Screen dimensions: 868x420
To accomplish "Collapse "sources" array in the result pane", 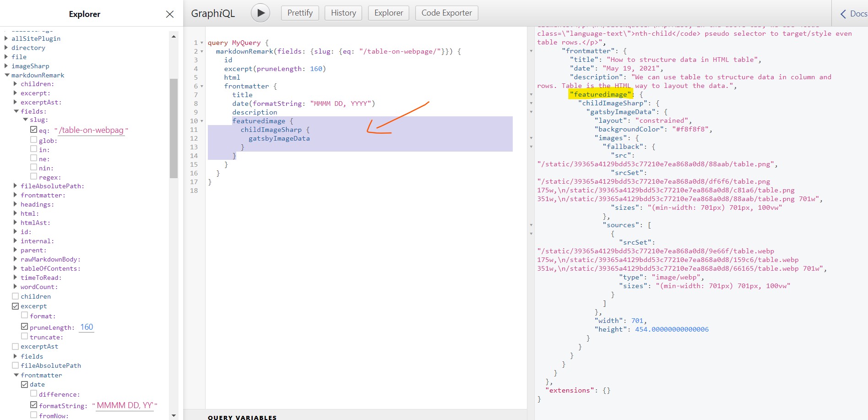I will pyautogui.click(x=531, y=225).
